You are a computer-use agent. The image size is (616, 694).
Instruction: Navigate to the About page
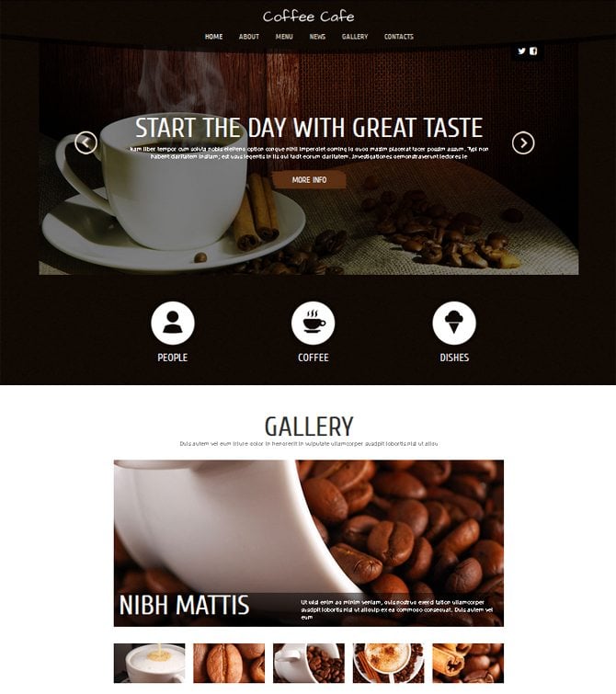tap(249, 37)
